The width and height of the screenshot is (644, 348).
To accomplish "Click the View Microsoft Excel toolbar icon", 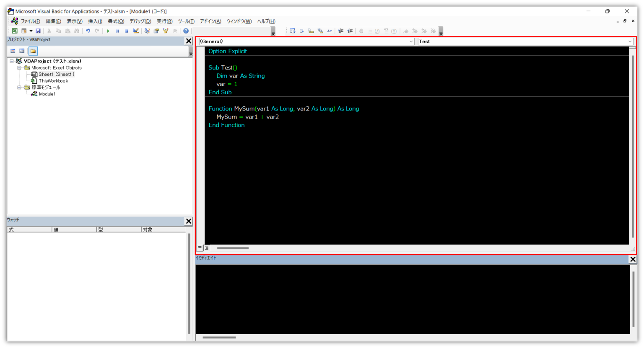I will (15, 31).
